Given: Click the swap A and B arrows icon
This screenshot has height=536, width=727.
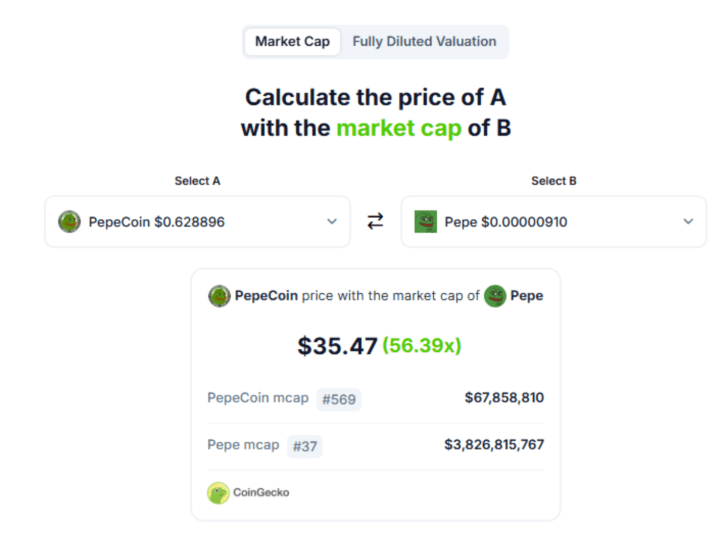Looking at the screenshot, I should pyautogui.click(x=375, y=221).
